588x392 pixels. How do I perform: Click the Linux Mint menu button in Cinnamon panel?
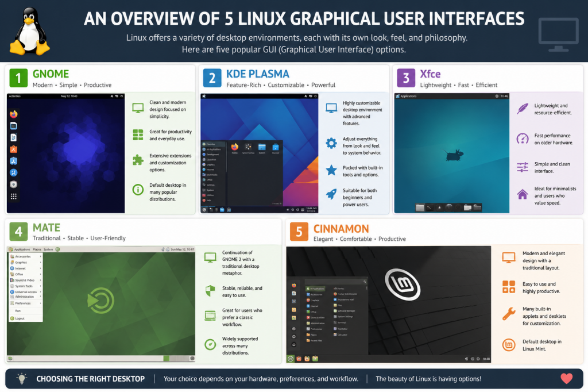(x=291, y=359)
